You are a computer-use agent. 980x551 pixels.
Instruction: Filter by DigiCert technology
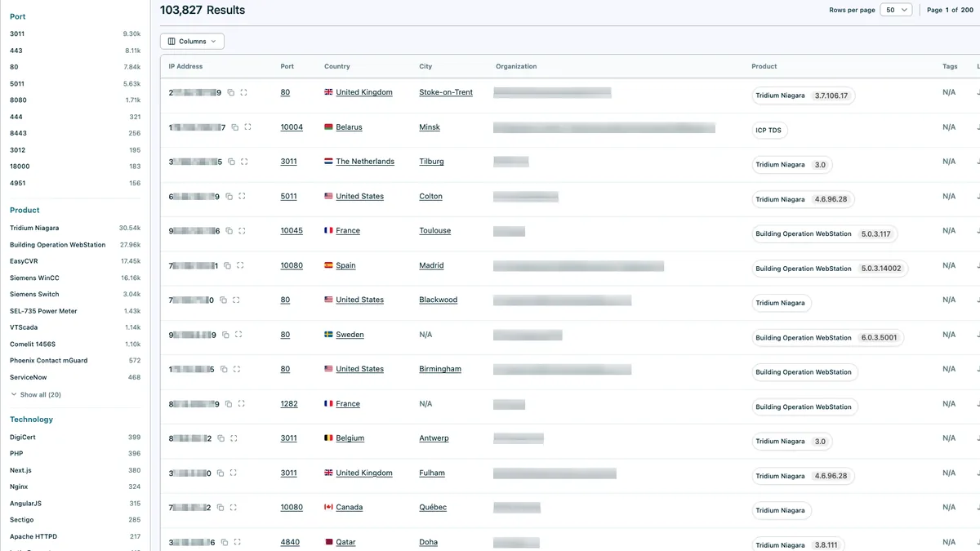(75, 438)
